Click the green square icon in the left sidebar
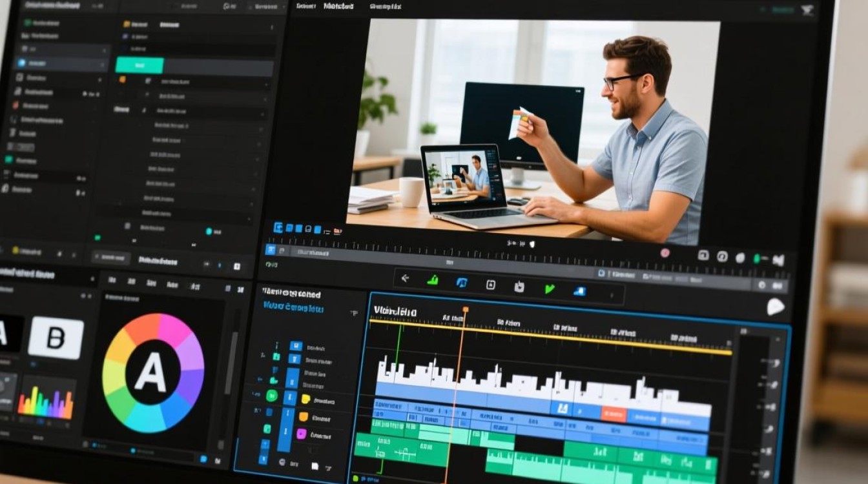The width and height of the screenshot is (868, 484). pos(8,159)
